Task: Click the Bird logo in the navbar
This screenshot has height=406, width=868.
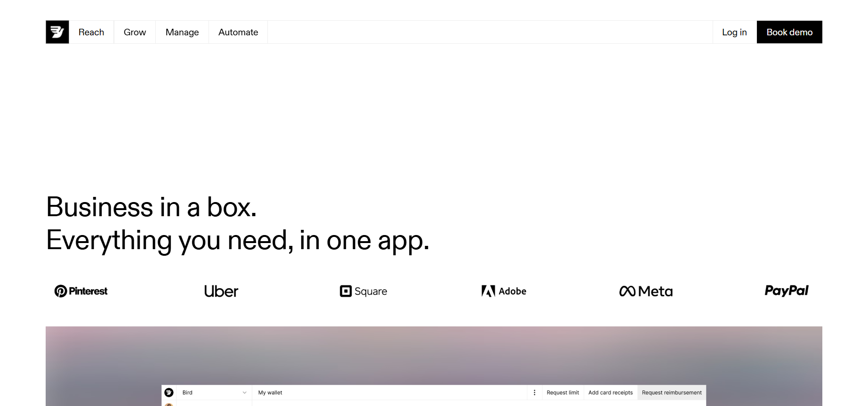Action: point(57,32)
